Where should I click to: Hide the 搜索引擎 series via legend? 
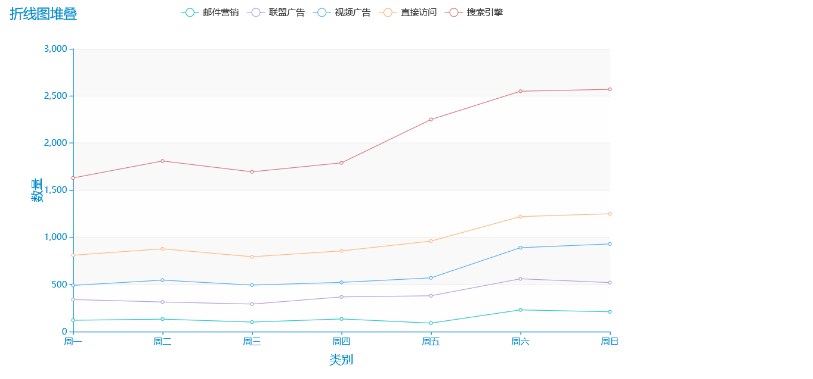474,12
